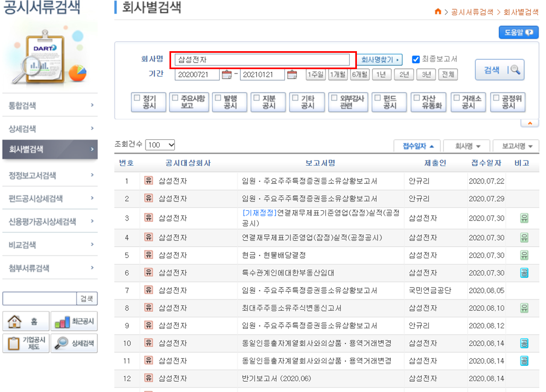Click the blue 공 badge in row 6
546x392 pixels.
(524, 273)
